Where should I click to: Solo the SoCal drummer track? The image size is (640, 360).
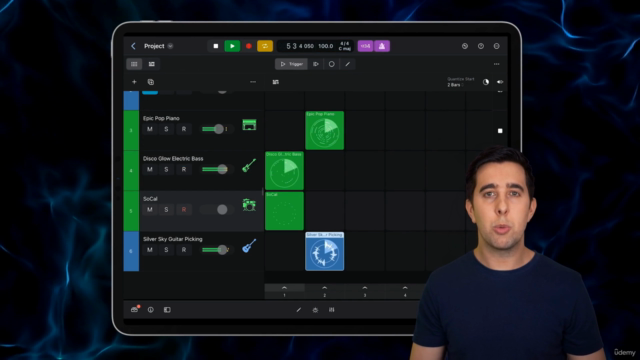coord(166,209)
